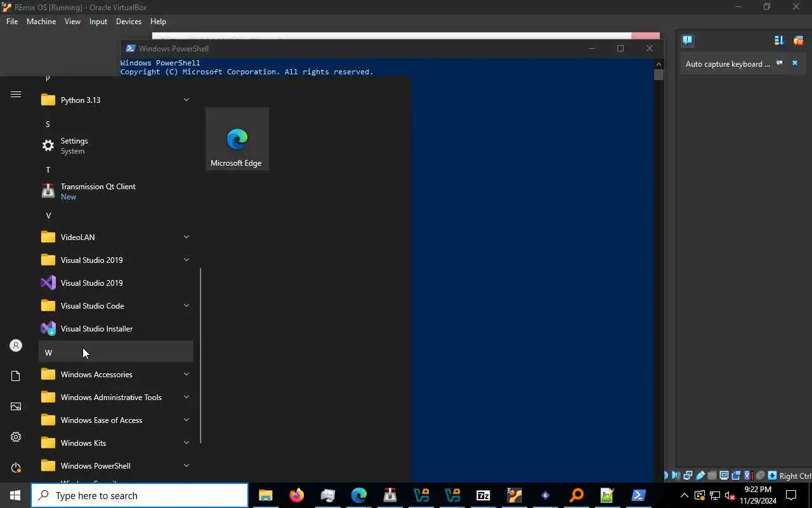Launch the Visual Studio 2019 app
Viewport: 812px width, 508px height.
(116, 283)
